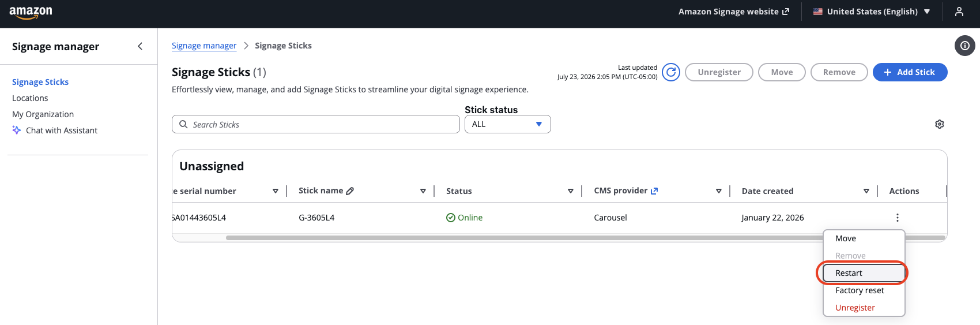Choose Restart from the actions menu
This screenshot has width=980, height=325.
(864, 273)
